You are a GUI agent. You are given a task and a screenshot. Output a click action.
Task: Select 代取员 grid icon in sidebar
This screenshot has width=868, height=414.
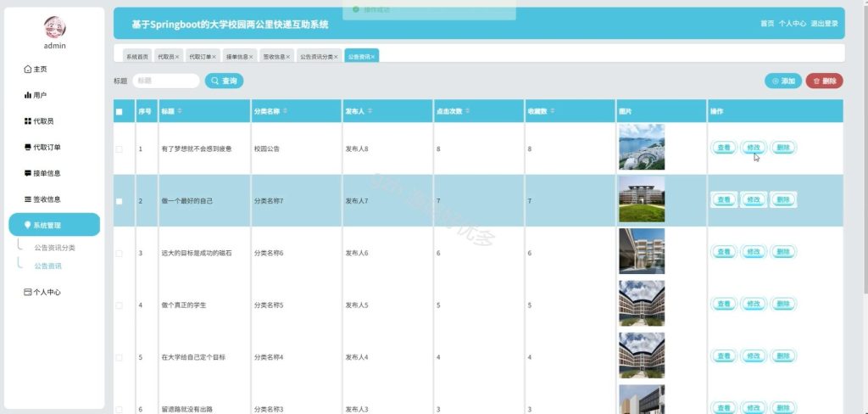point(28,121)
